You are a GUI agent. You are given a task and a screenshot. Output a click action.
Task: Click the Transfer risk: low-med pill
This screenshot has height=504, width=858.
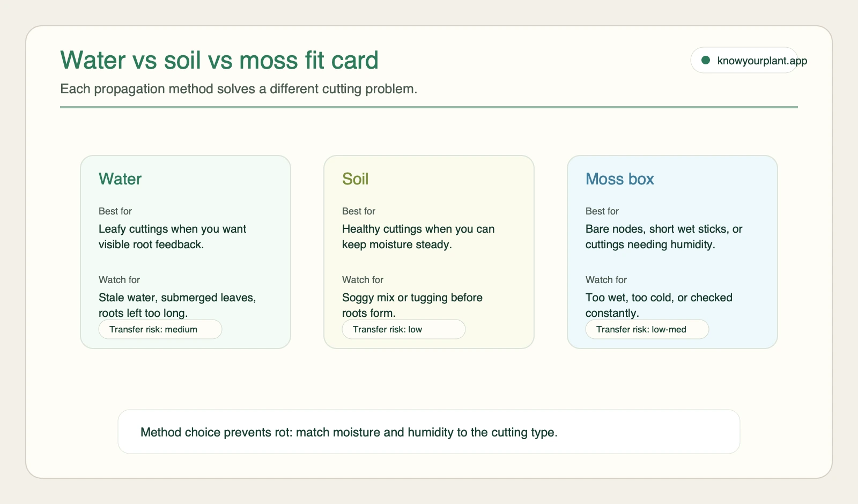click(x=647, y=329)
